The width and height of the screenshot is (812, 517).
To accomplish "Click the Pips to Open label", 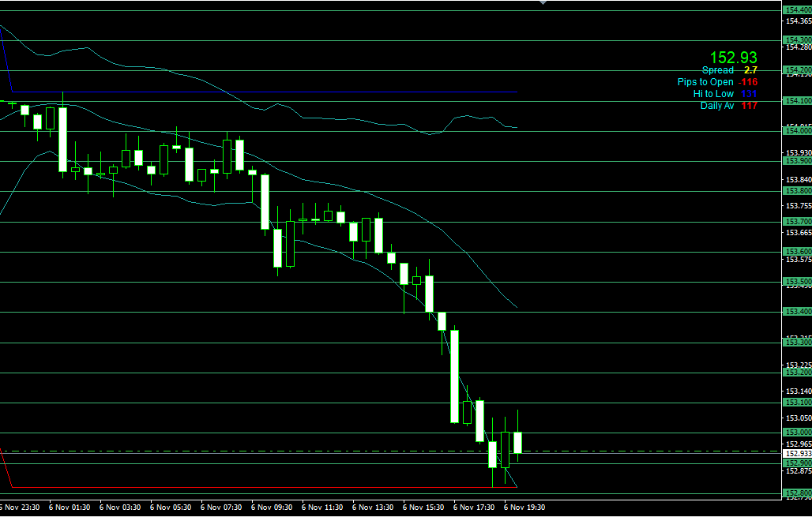I will pos(705,82).
